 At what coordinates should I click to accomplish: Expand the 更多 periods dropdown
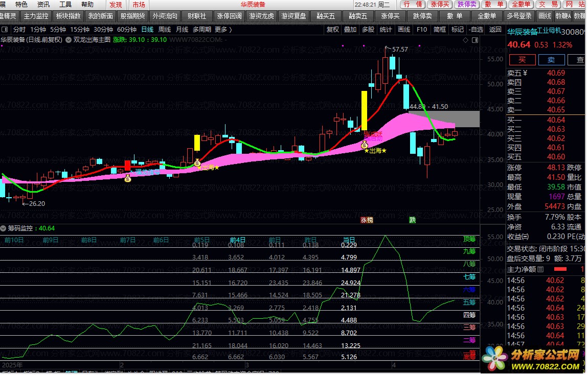pyautogui.click(x=223, y=30)
